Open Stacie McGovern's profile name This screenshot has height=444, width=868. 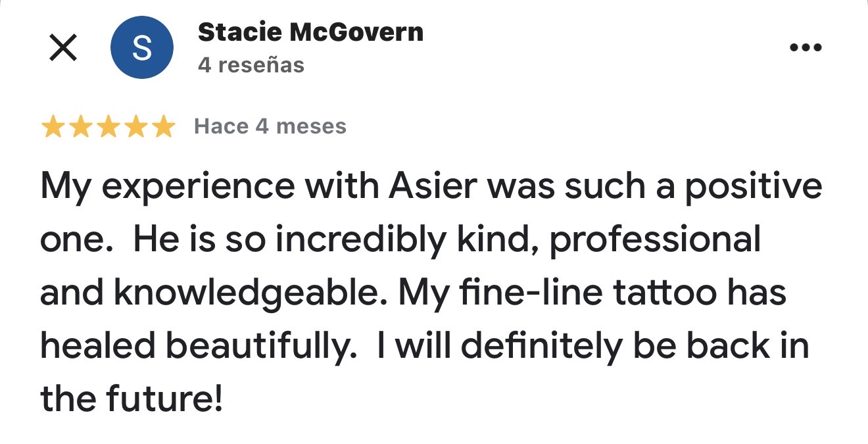tap(310, 31)
